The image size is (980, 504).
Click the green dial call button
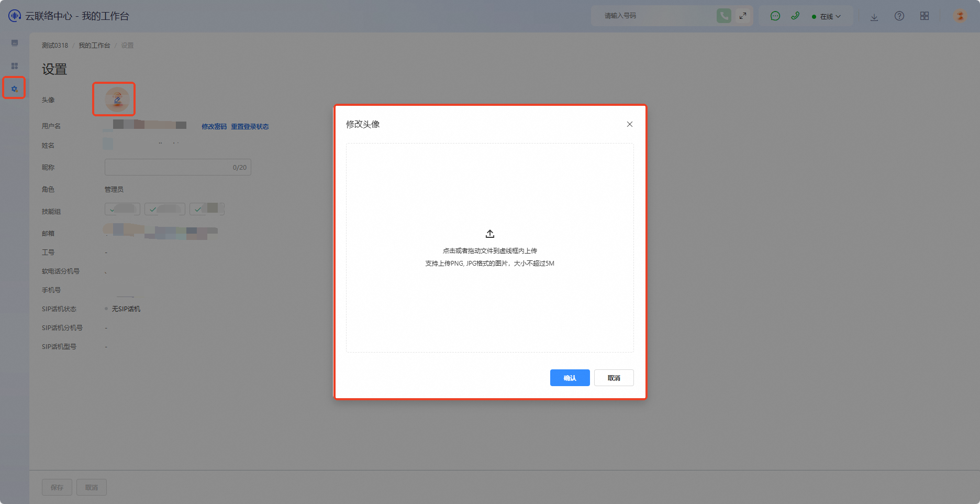tap(724, 16)
